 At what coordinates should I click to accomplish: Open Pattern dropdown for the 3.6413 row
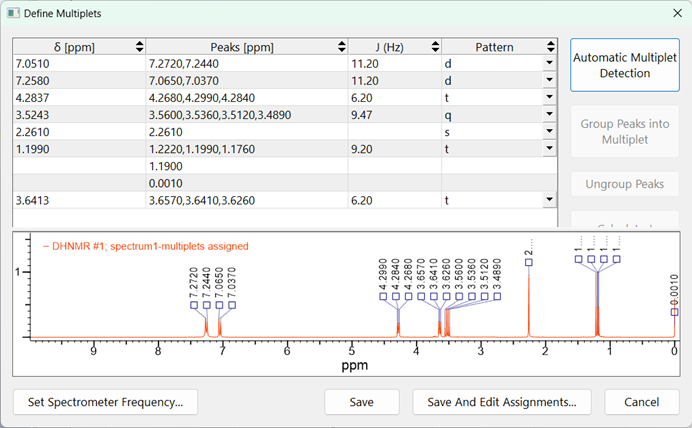tap(548, 200)
